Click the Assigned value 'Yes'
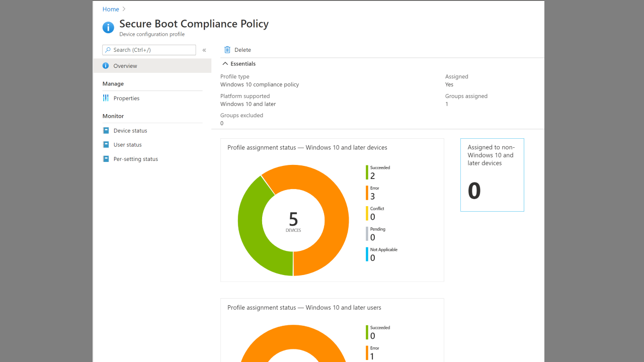644x362 pixels. click(449, 84)
